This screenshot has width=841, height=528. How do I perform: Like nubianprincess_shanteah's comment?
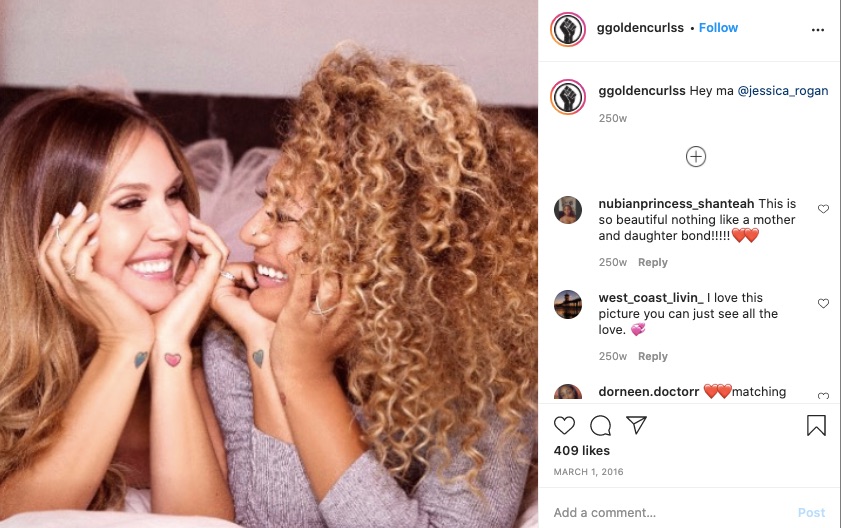pyautogui.click(x=823, y=209)
